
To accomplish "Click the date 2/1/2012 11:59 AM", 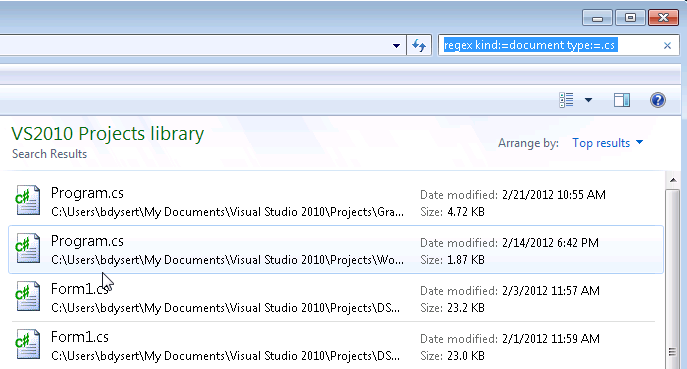I will click(551, 339).
